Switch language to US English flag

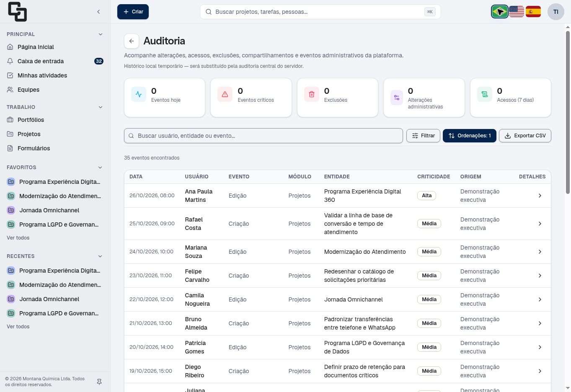pyautogui.click(x=517, y=12)
